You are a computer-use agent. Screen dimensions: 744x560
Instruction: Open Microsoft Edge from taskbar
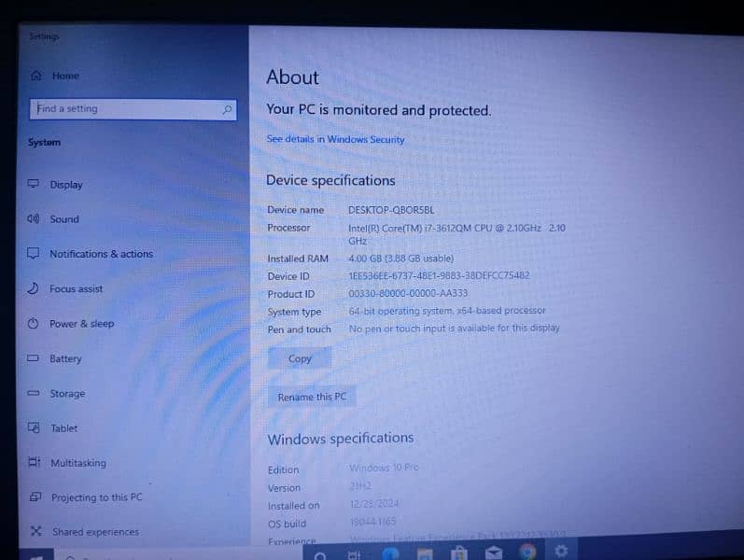pos(390,553)
